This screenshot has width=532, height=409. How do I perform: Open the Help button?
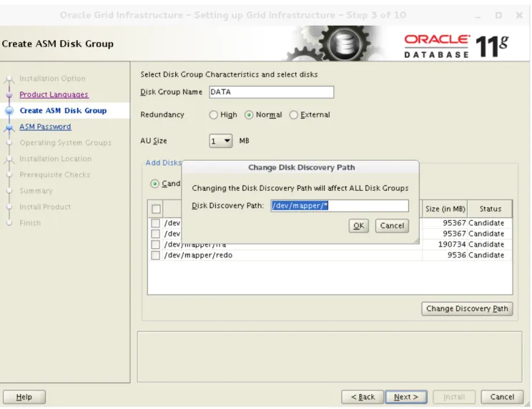24,397
